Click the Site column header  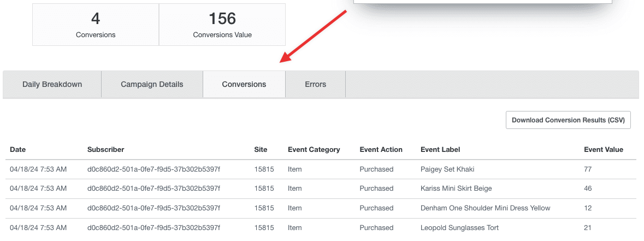(261, 149)
